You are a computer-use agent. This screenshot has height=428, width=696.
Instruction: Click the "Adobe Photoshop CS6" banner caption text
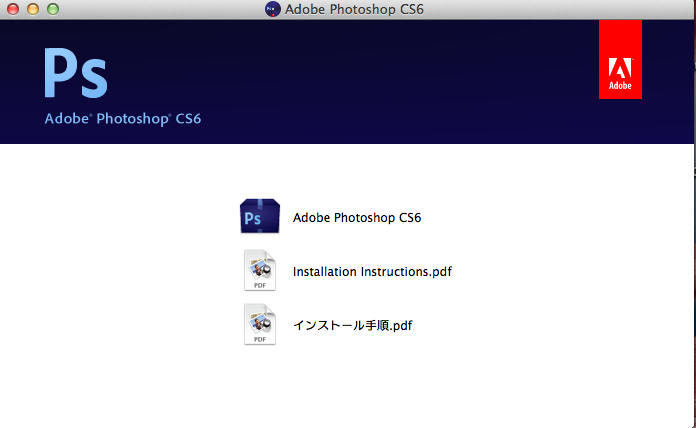[x=123, y=119]
